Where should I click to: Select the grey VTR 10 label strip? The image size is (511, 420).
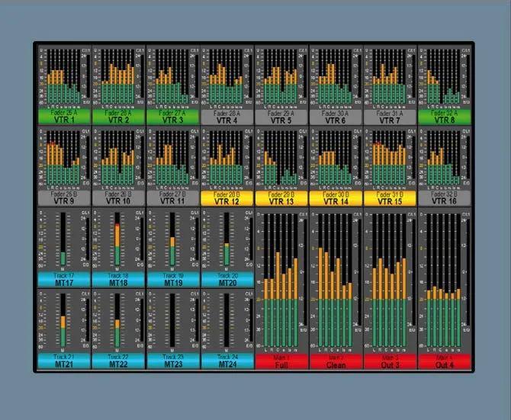pos(118,198)
